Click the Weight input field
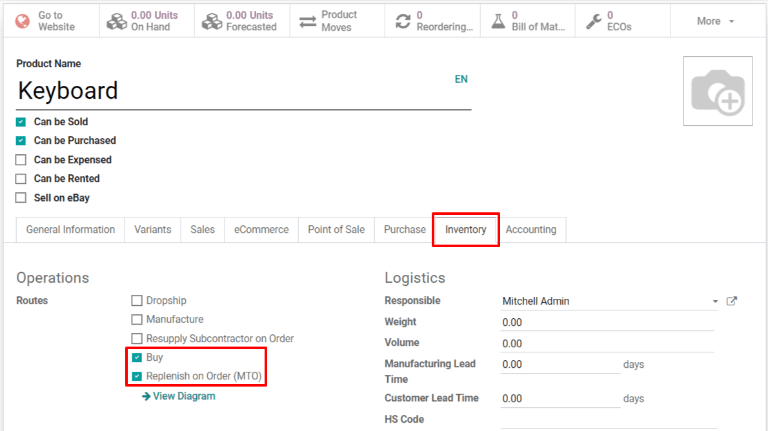The image size is (768, 431). pos(607,322)
